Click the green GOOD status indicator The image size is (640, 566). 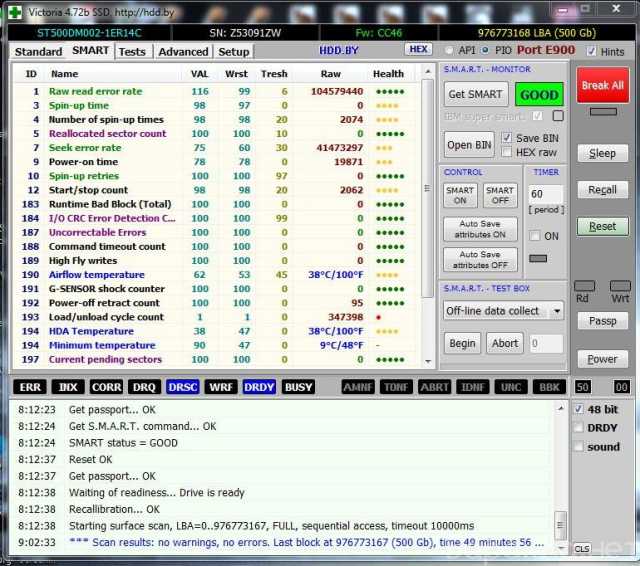click(x=539, y=94)
